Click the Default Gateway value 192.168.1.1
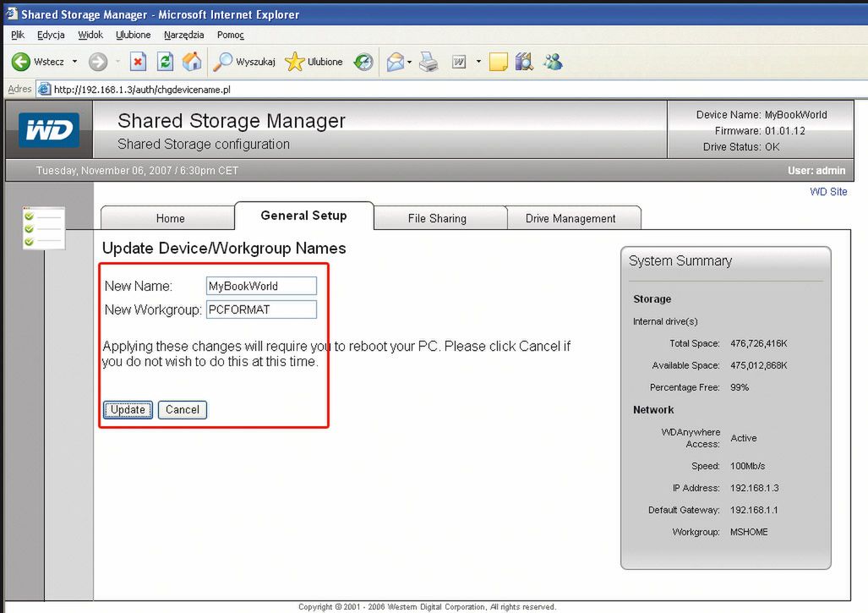 [x=753, y=510]
